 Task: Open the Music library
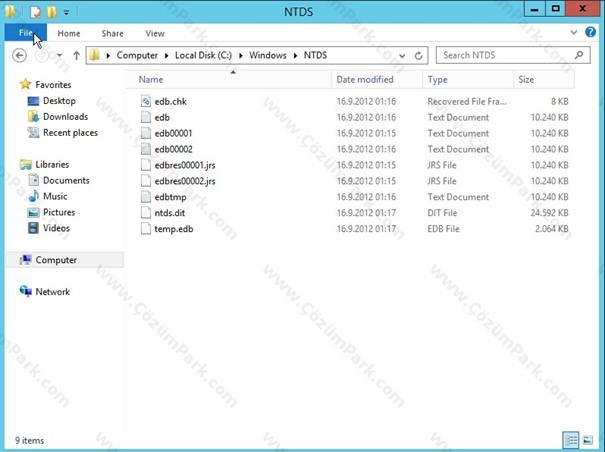pyautogui.click(x=55, y=196)
